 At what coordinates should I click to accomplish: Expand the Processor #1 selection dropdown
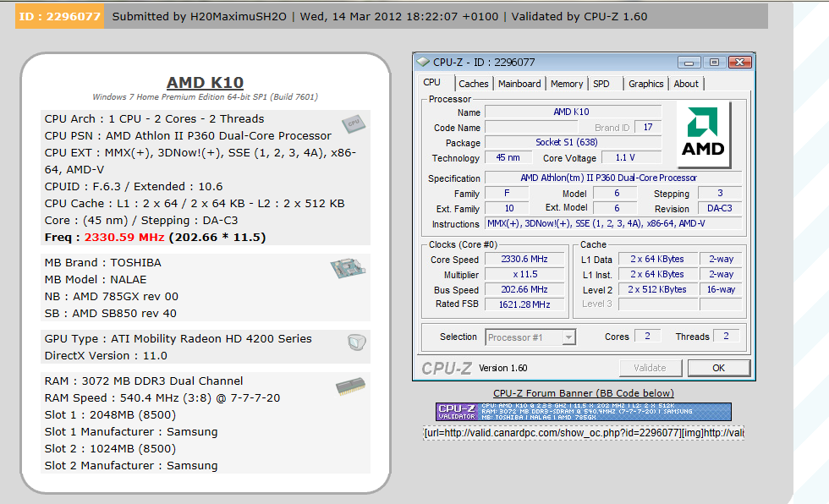tap(568, 337)
